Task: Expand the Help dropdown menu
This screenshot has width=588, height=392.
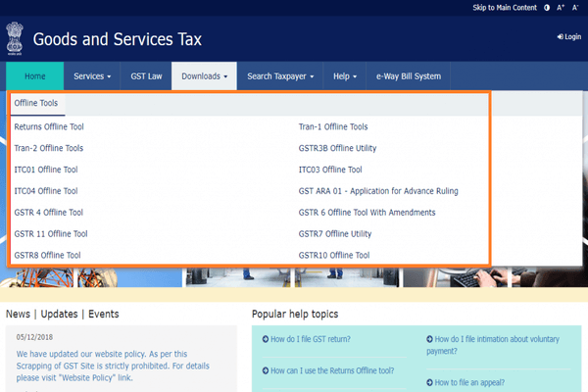Action: [345, 76]
